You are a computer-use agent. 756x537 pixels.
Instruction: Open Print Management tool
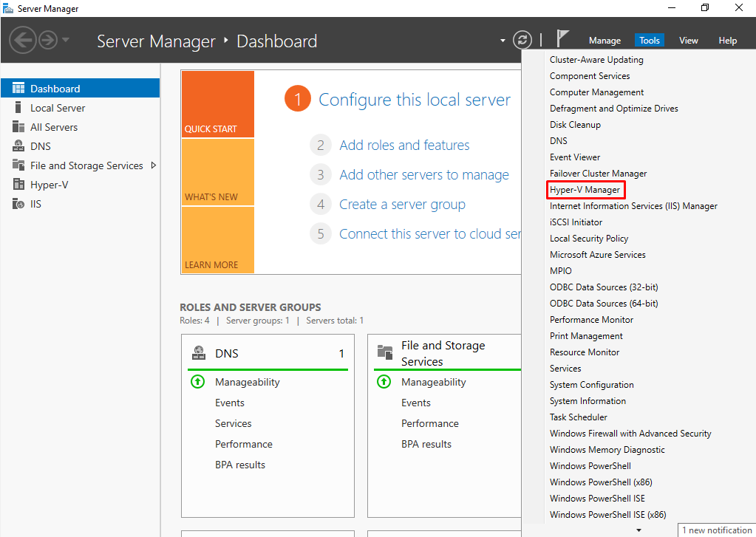[586, 336]
